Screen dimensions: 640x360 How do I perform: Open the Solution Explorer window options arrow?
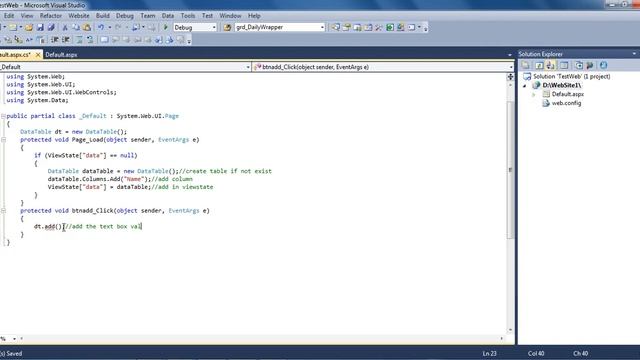click(x=634, y=54)
